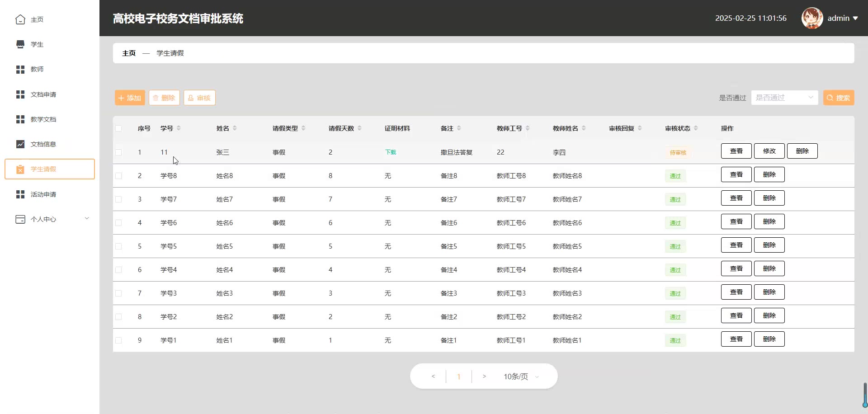
Task: Check the row for 姓名6
Action: coord(118,223)
